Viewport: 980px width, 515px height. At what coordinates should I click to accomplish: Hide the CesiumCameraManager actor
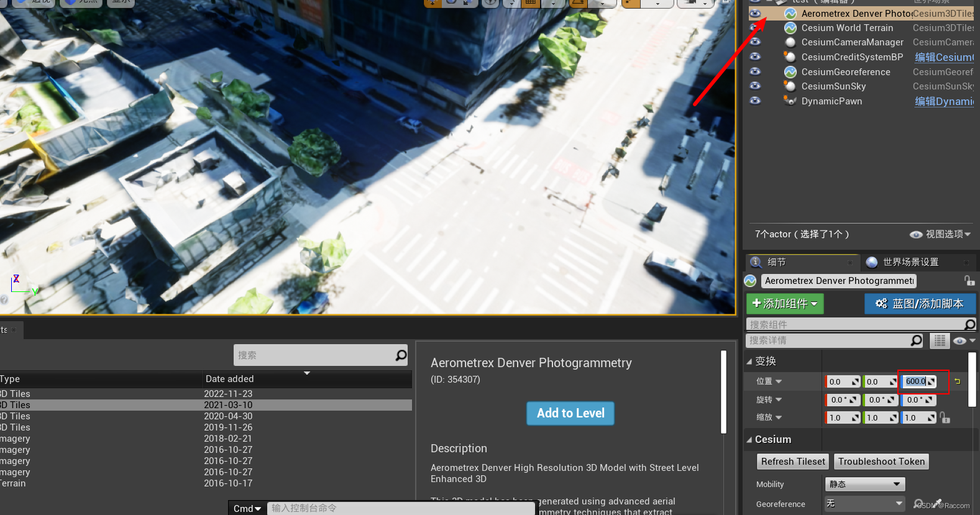[755, 42]
